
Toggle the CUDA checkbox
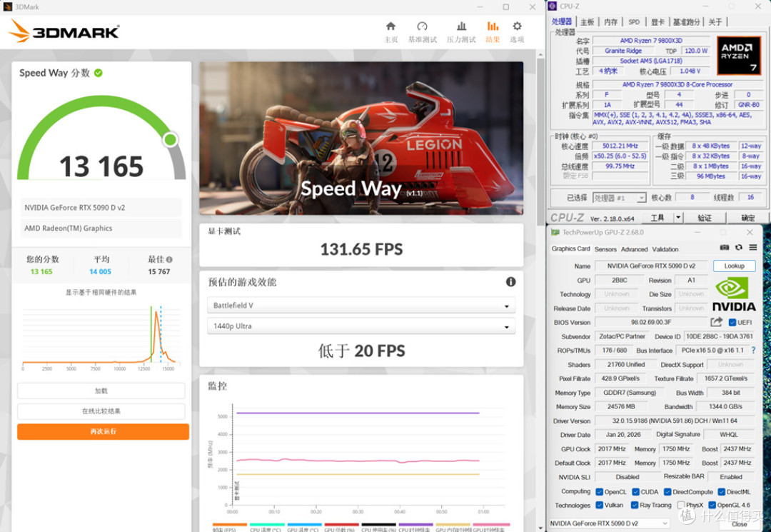pos(636,492)
